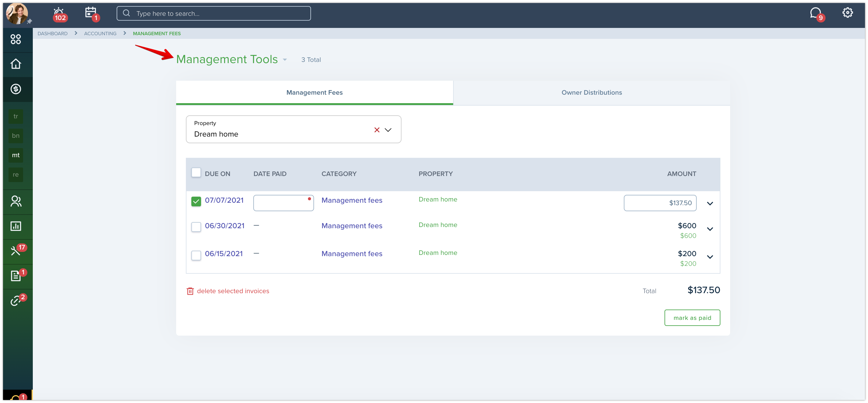Open the settings gear icon
The image size is (868, 403).
tap(847, 13)
